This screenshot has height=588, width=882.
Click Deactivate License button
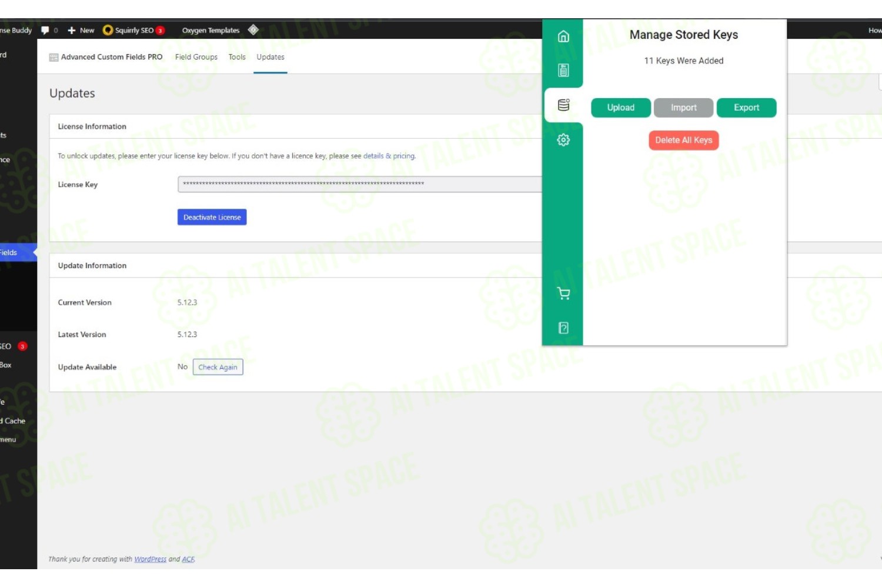(212, 217)
